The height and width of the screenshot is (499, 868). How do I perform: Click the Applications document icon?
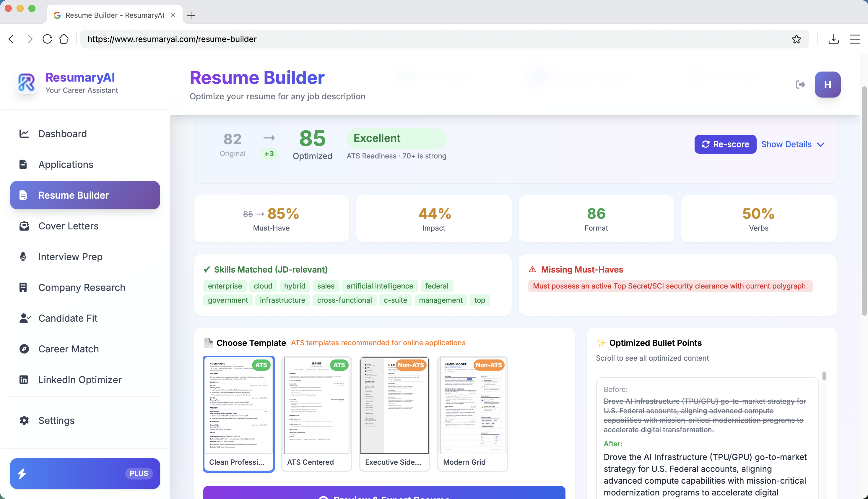click(x=23, y=164)
